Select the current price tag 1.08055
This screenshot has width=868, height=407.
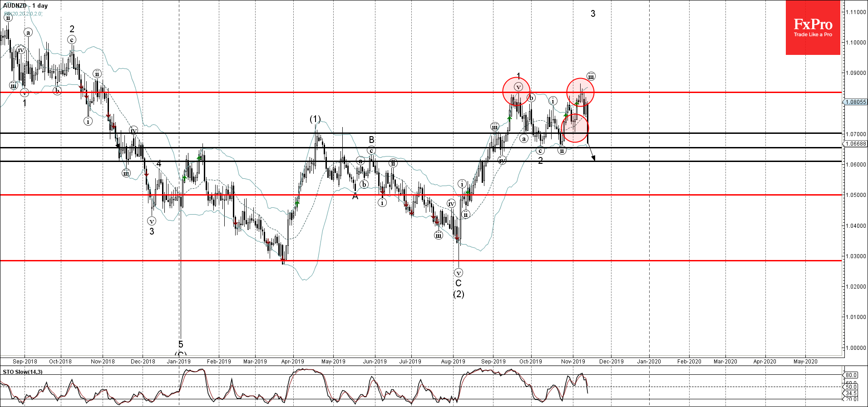tap(855, 102)
